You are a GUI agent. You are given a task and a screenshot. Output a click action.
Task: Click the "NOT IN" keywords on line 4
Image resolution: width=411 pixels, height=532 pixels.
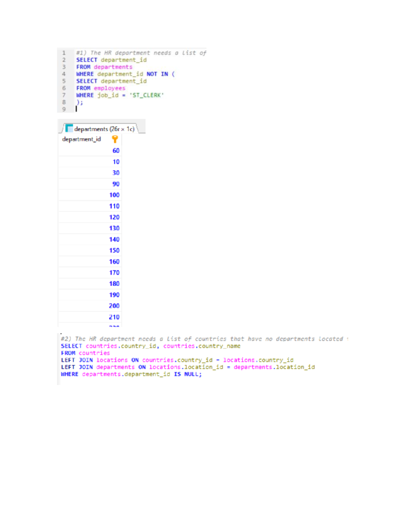tap(157, 74)
